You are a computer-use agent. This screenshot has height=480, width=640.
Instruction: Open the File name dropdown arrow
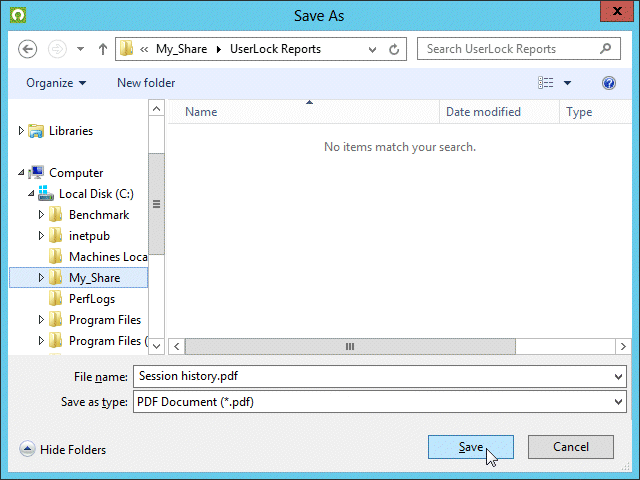[620, 377]
